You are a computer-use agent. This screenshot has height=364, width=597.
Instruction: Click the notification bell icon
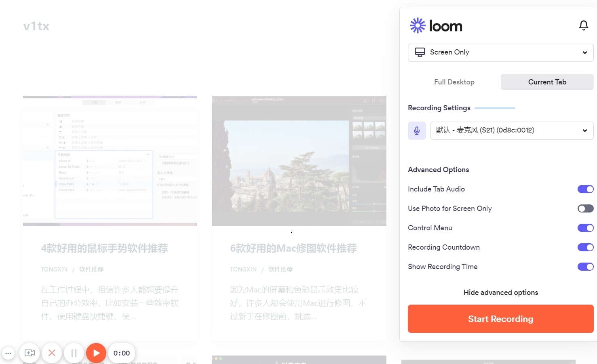583,26
